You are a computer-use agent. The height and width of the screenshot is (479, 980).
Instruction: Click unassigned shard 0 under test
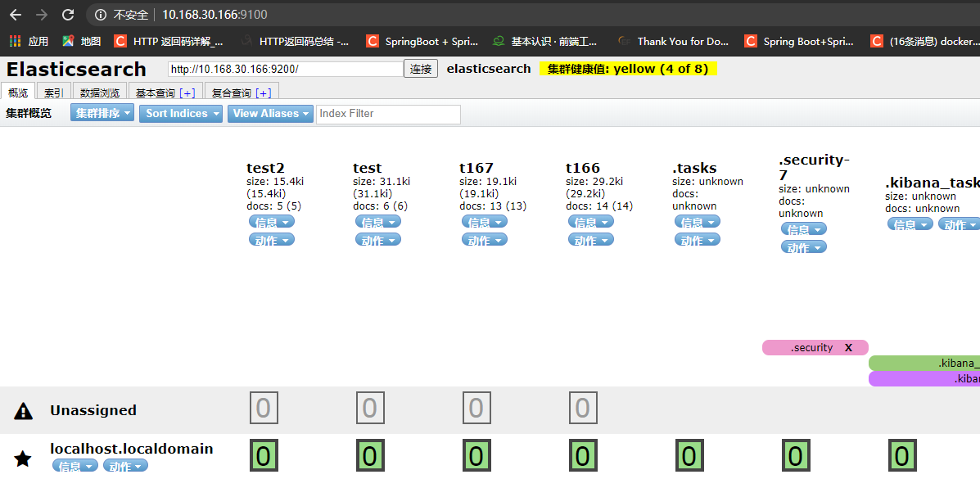coord(370,408)
